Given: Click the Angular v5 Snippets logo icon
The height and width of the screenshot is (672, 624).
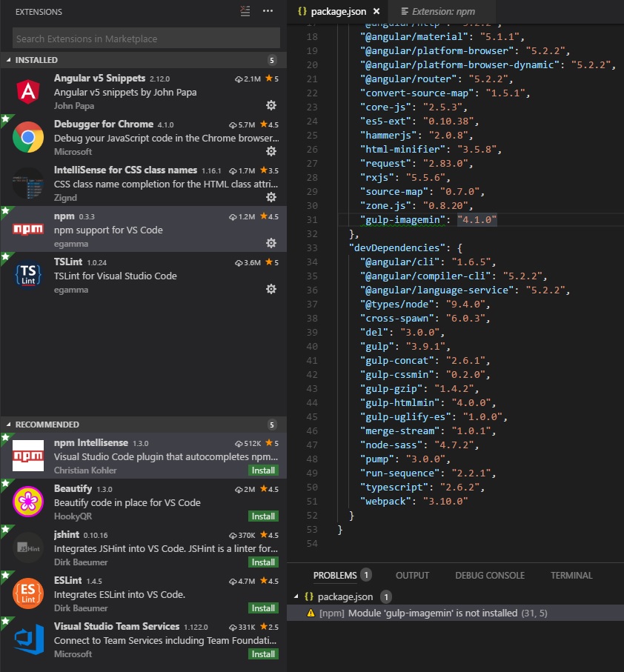Looking at the screenshot, I should [x=28, y=91].
